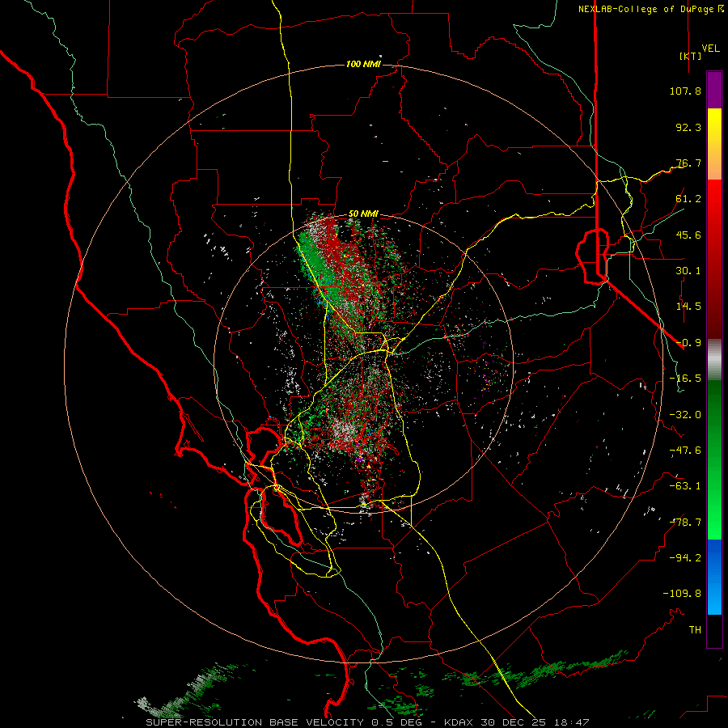
Task: Click the TH legend label
Action: (x=695, y=630)
